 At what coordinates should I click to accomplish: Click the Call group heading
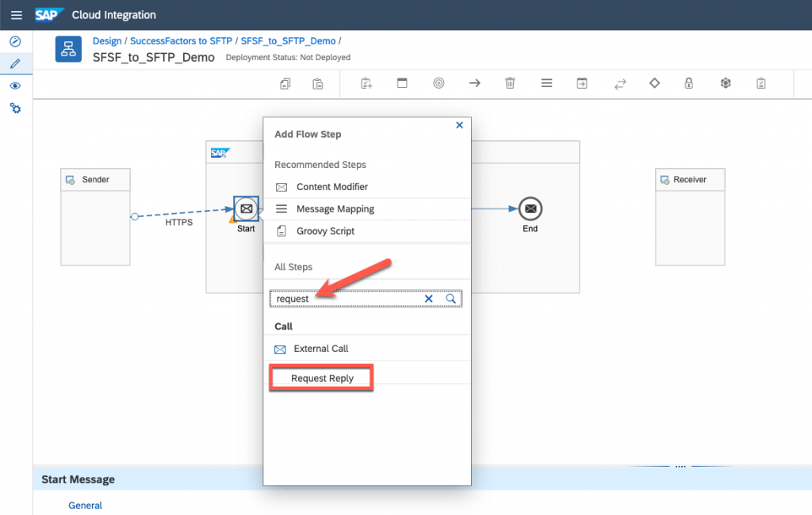pyautogui.click(x=283, y=326)
